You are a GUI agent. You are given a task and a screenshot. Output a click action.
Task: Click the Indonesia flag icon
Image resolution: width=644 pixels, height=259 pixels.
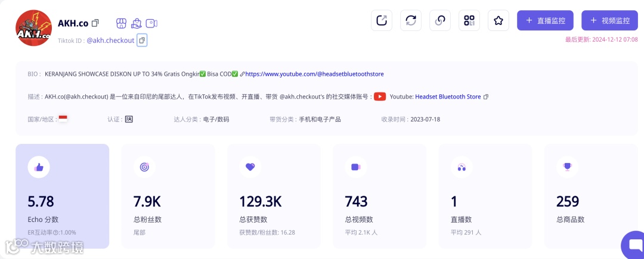pyautogui.click(x=63, y=119)
